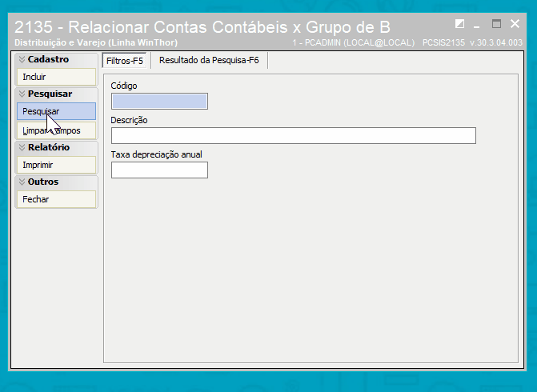Click the Taxa depreciação anual field
This screenshot has height=392, width=537.
point(159,170)
